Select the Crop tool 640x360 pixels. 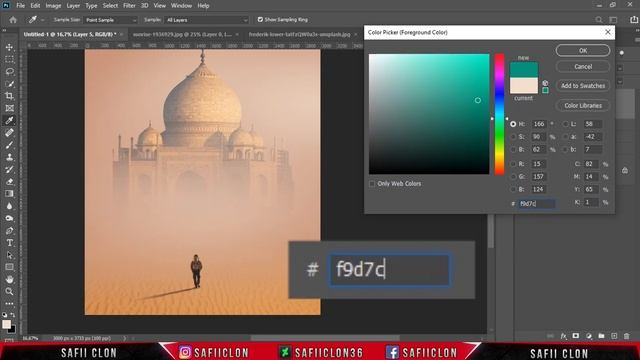click(9, 96)
